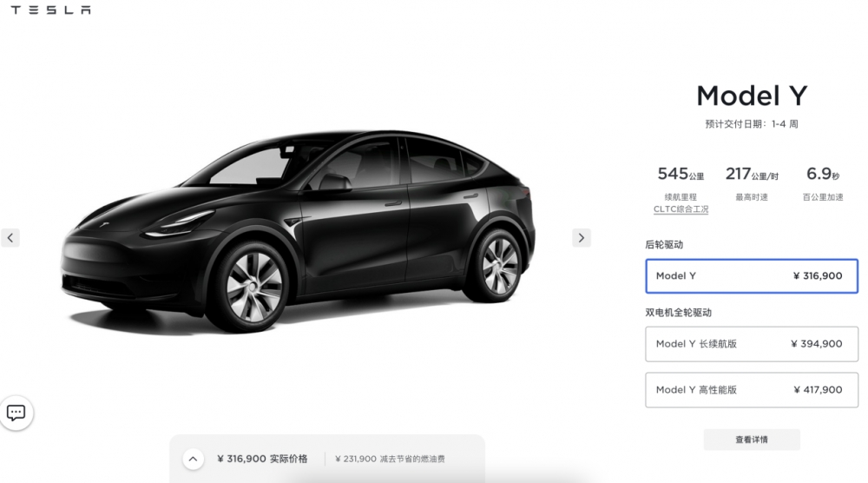This screenshot has width=868, height=483.
Task: Show next car image
Action: coord(582,238)
